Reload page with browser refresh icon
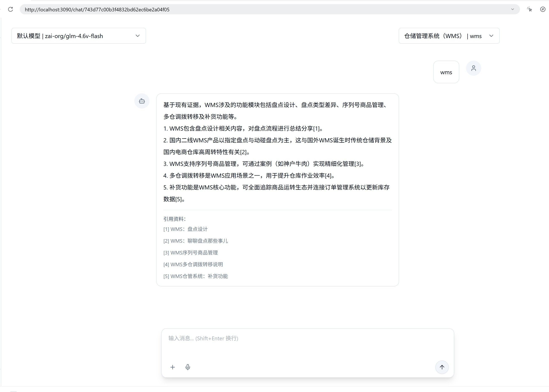The image size is (549, 392). click(10, 9)
